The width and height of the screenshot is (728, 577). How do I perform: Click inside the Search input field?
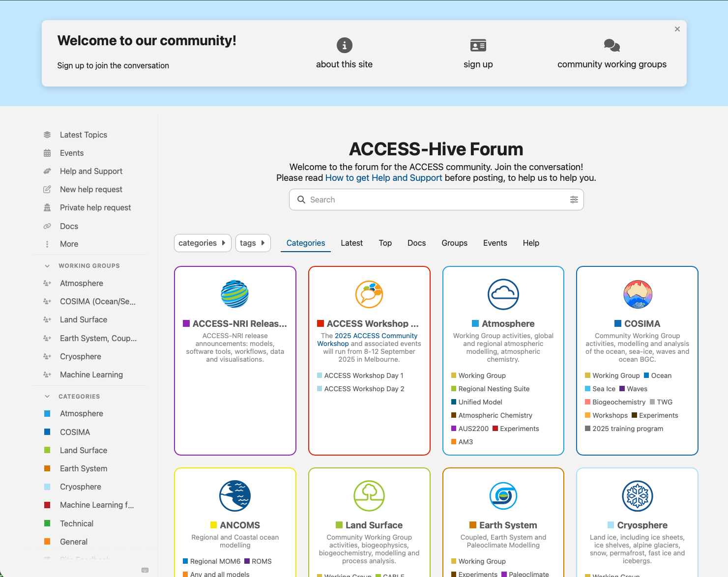tap(393, 200)
